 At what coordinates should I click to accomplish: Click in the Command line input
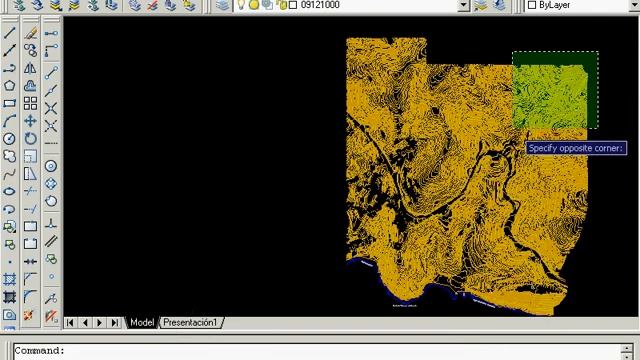[316, 351]
